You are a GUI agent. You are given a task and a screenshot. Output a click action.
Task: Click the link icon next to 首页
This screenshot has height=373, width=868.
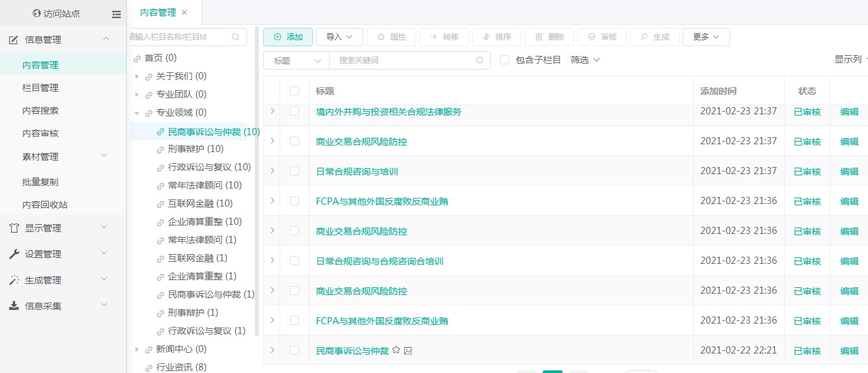pyautogui.click(x=137, y=58)
